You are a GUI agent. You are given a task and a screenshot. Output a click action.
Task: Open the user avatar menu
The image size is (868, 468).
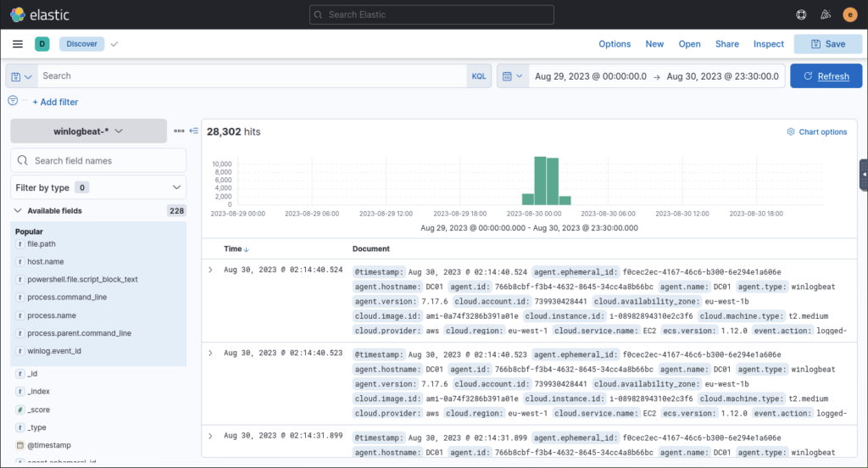[849, 15]
